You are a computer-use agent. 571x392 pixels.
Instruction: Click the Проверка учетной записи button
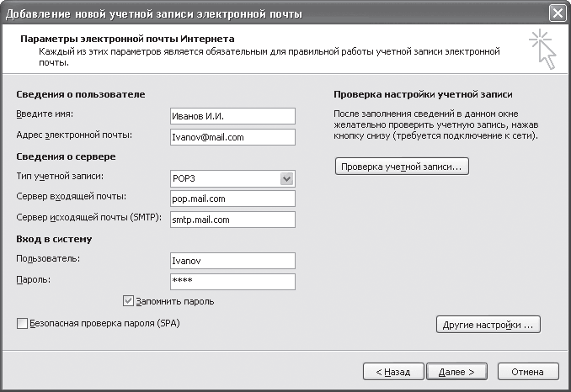(402, 167)
